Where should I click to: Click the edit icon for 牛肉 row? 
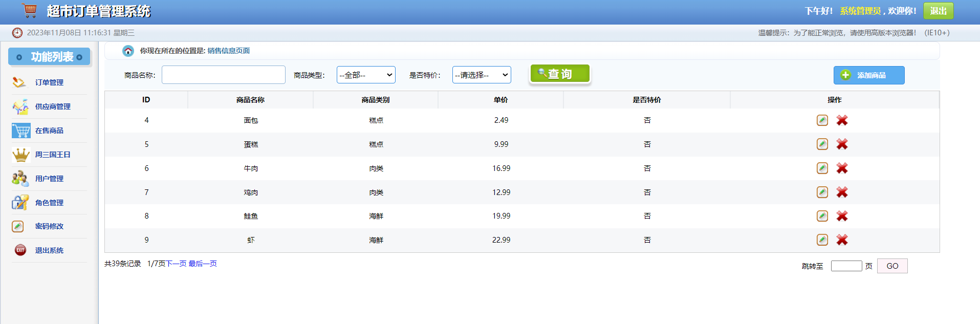coord(822,168)
